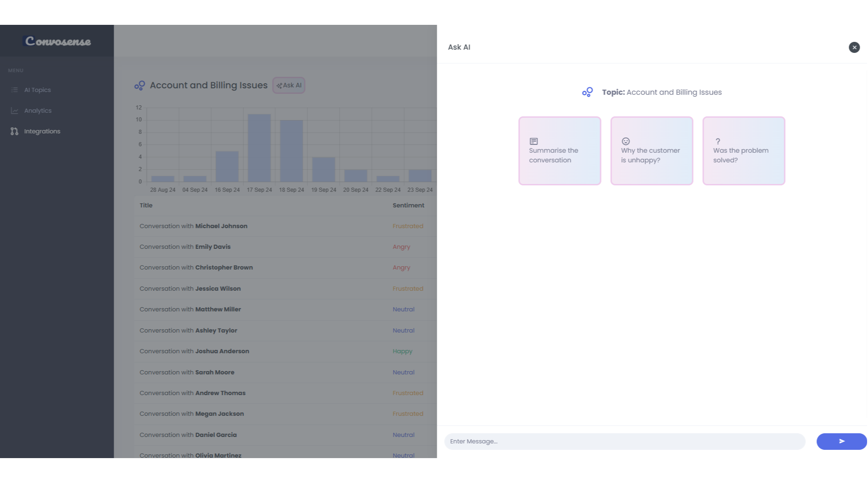Image resolution: width=868 pixels, height=488 pixels.
Task: Click the Analytics chart icon
Action: [x=15, y=111]
